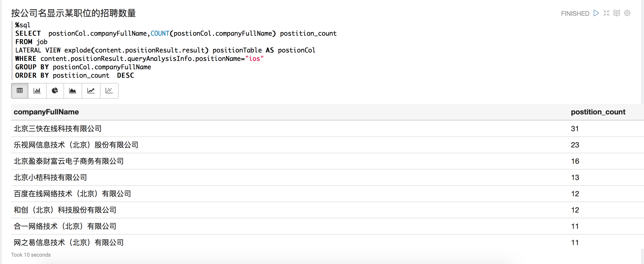Image resolution: width=644 pixels, height=264 pixels.
Task: Select row 北京小桔科技有限公司
Action: coord(327,177)
